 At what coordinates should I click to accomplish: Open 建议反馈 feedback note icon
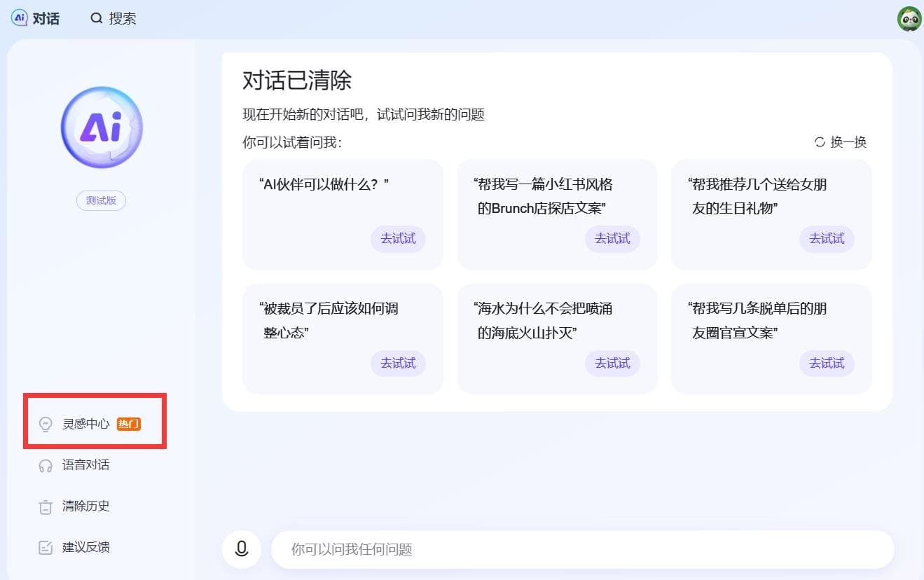[x=45, y=547]
